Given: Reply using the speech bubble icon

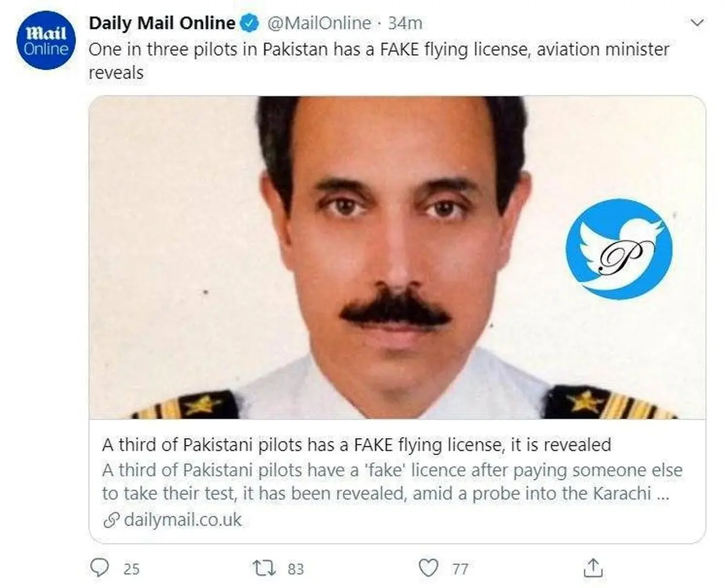Looking at the screenshot, I should point(99,568).
